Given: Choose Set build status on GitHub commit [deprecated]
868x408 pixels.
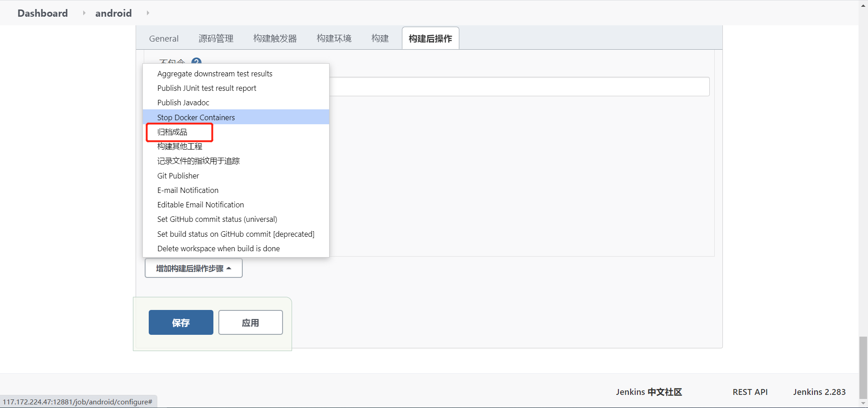Looking at the screenshot, I should (x=236, y=234).
